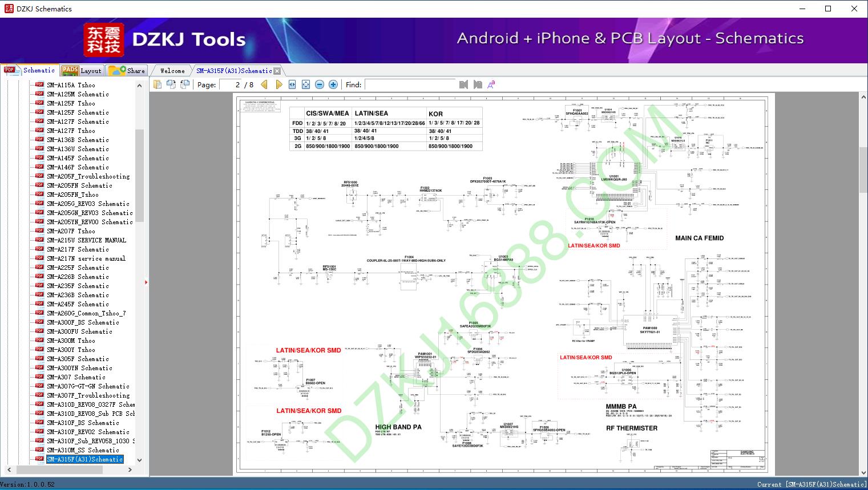Click the copy pages toolbar icon
Viewport: 868px width, 490px height.
(x=157, y=84)
